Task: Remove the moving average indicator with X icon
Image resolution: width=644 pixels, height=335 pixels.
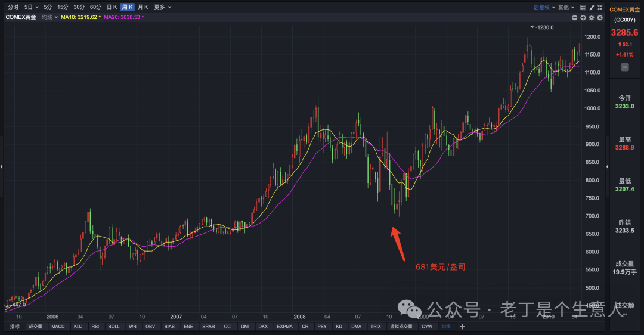Action: [600, 18]
